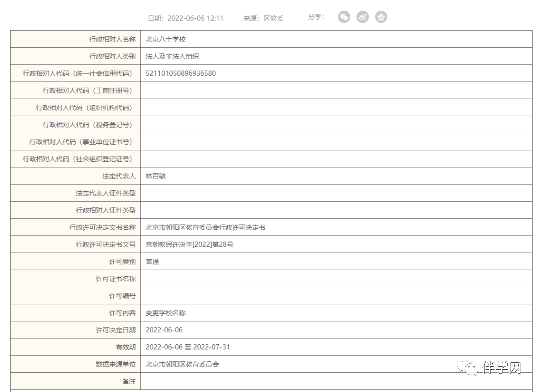Screen dimensions: 540x392
Task: Click the 许可证书名称 label
Action: (116, 279)
